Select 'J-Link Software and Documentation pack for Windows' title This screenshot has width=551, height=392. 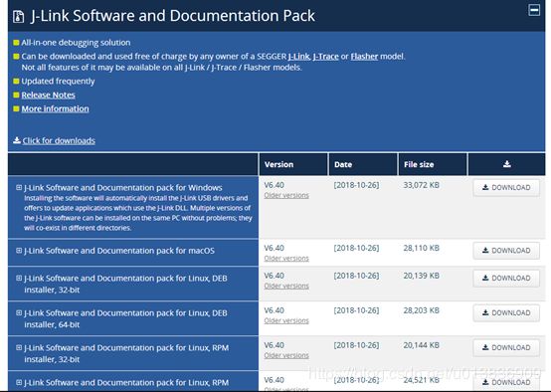pyautogui.click(x=123, y=187)
